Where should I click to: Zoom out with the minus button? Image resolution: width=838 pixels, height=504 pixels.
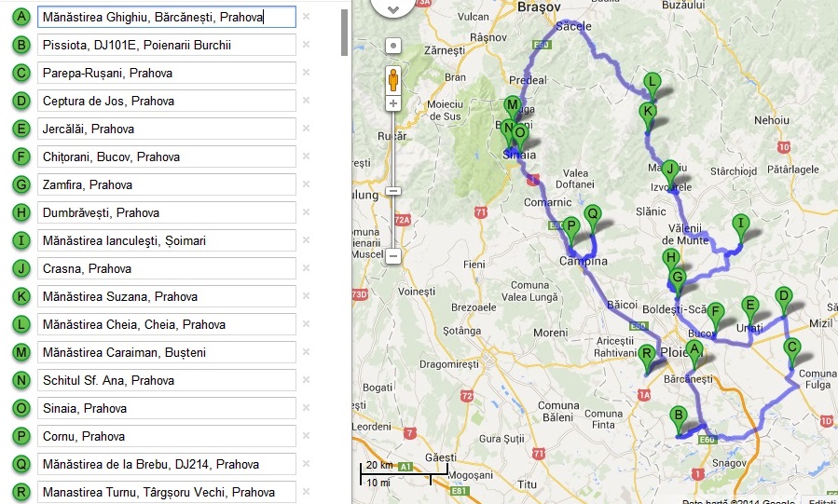[393, 255]
